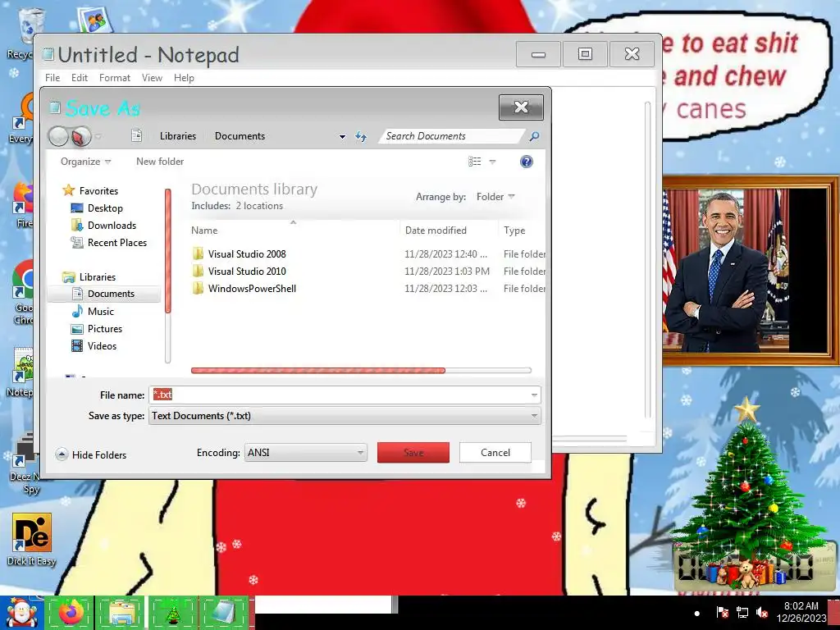Open the Save as type combo box
Screen dimensions: 840x630
[345, 416]
